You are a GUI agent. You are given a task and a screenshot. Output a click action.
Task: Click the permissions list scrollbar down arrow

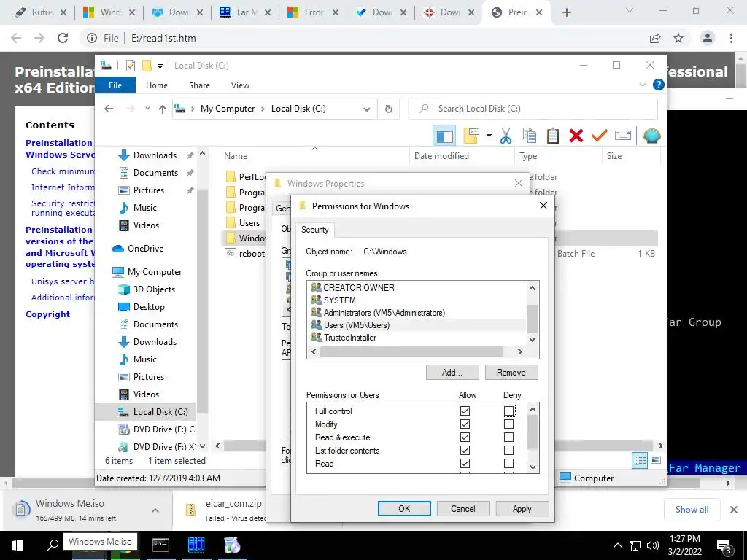533,467
